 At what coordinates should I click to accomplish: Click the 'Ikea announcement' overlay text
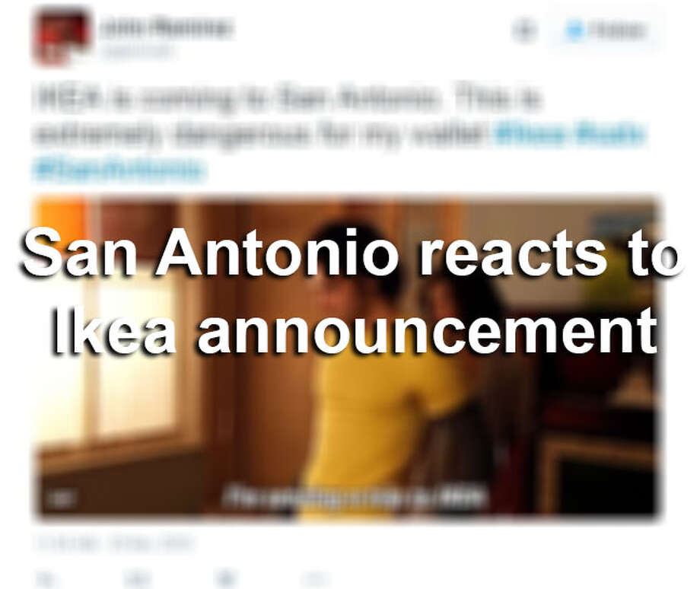(x=354, y=331)
